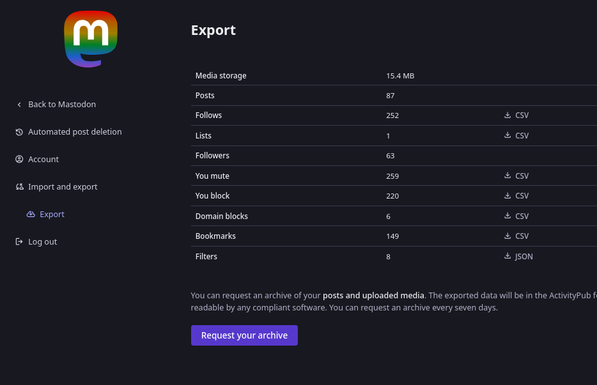Click download icon in You block row

click(508, 195)
